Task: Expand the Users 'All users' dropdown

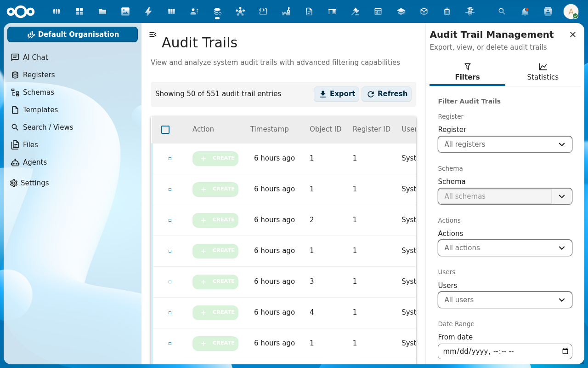Action: 505,300
